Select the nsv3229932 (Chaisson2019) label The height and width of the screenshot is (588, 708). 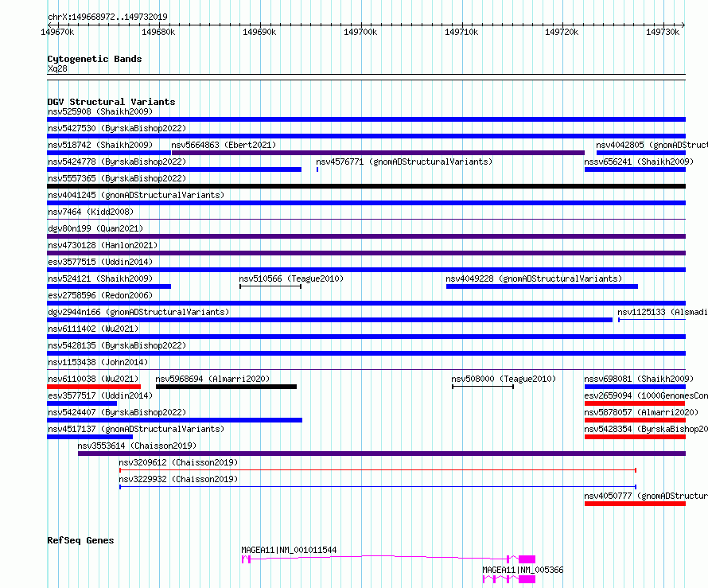(x=178, y=479)
